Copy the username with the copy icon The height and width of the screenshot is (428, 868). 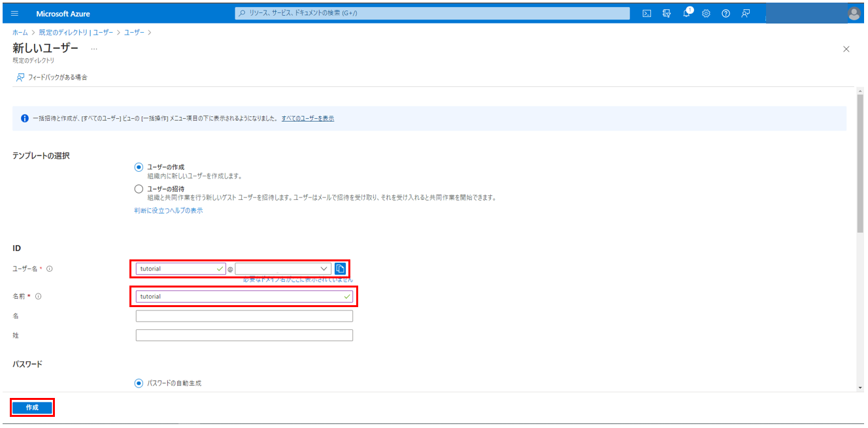(x=340, y=269)
